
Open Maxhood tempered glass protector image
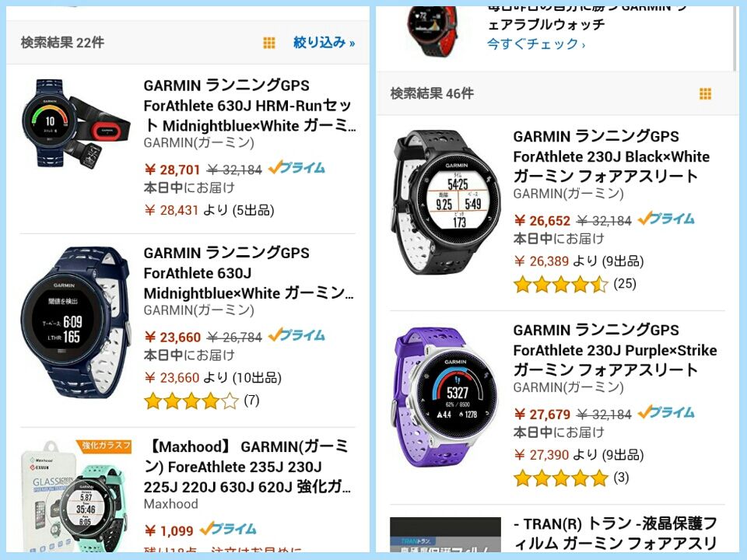click(x=76, y=495)
